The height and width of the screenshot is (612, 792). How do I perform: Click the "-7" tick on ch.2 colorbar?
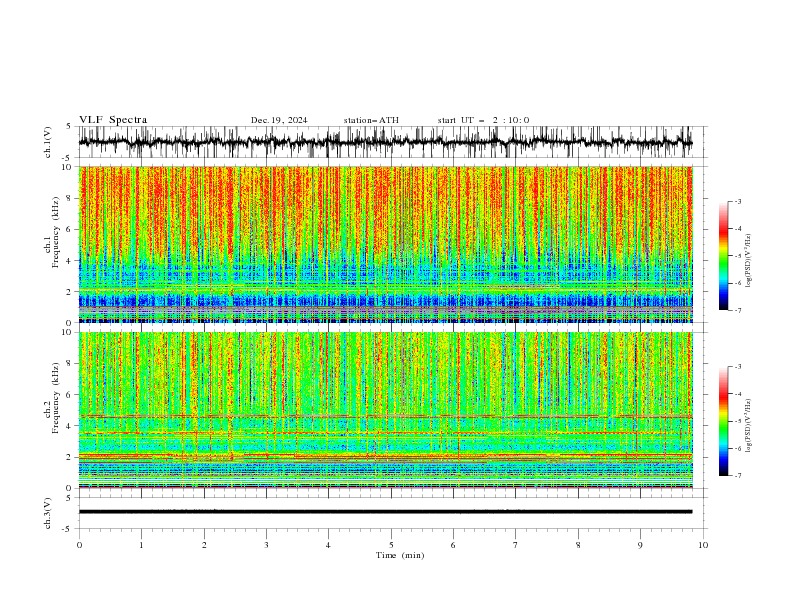point(737,476)
